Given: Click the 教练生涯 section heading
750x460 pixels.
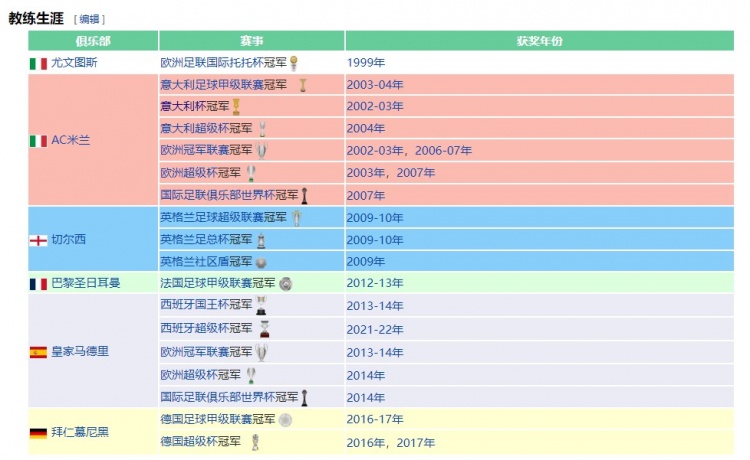Looking at the screenshot, I should coord(36,19).
